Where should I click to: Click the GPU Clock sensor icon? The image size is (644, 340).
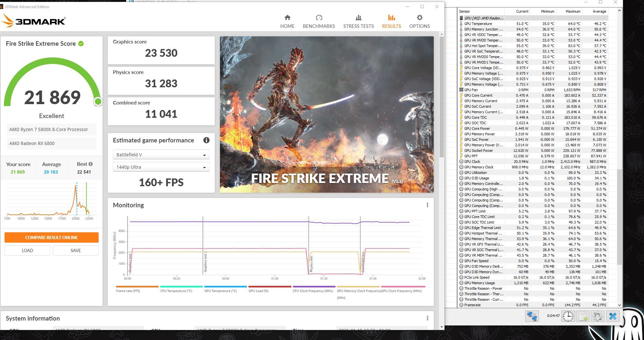coord(461,162)
